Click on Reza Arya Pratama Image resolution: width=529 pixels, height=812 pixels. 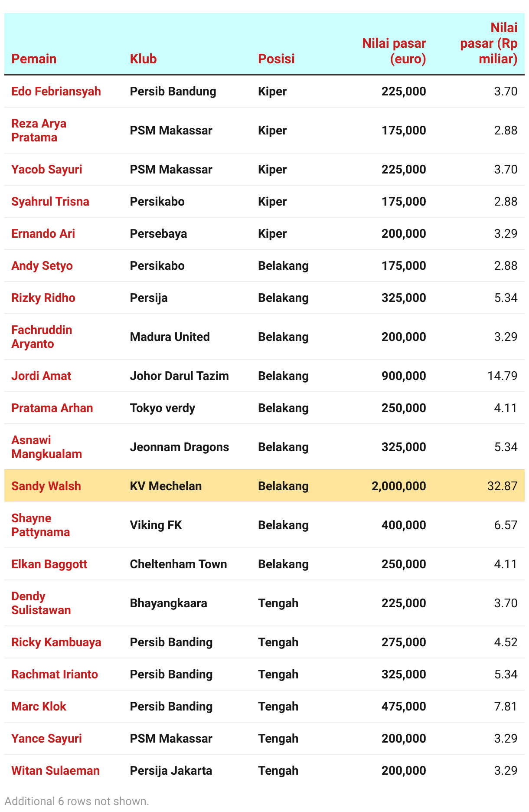(39, 130)
